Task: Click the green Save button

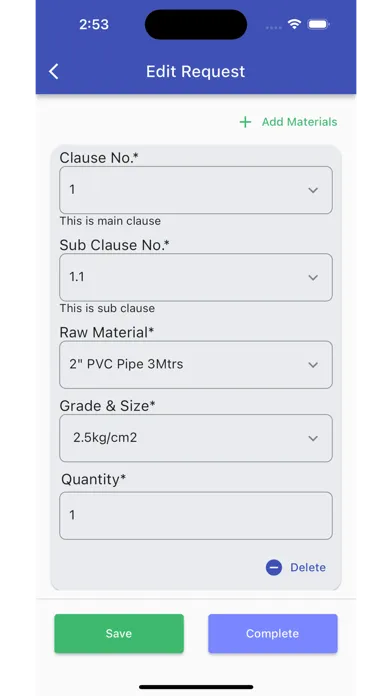Action: click(119, 633)
